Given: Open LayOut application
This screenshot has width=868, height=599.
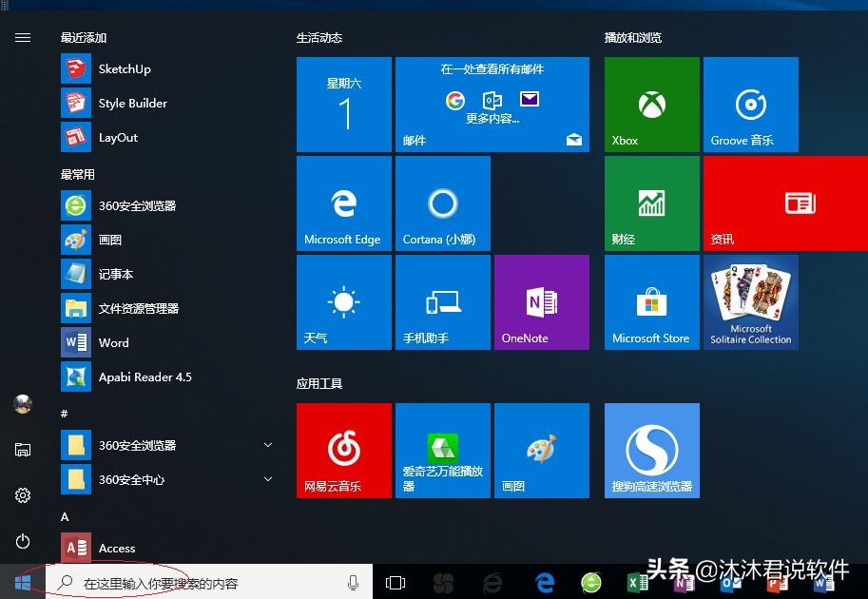Looking at the screenshot, I should pos(166,138).
